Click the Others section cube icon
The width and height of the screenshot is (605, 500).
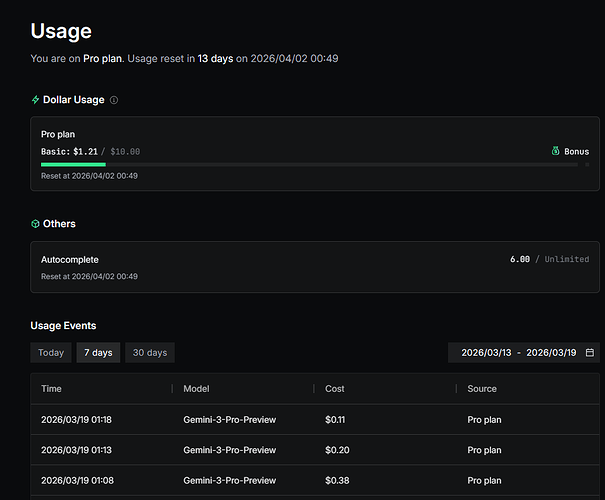36,224
